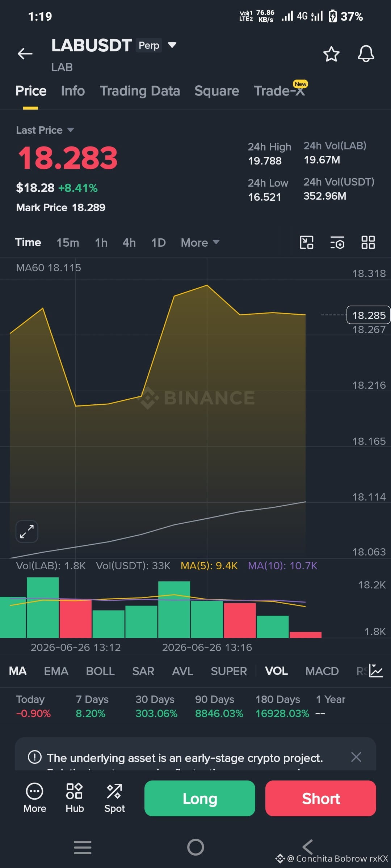This screenshot has width=391, height=868.
Task: Tap the tallest green volume bar
Action: (43, 607)
